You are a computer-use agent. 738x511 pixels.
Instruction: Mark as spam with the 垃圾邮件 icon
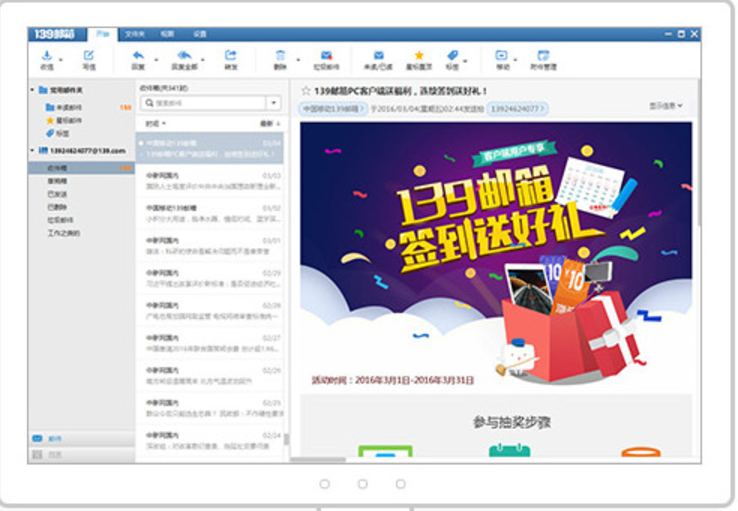point(327,56)
